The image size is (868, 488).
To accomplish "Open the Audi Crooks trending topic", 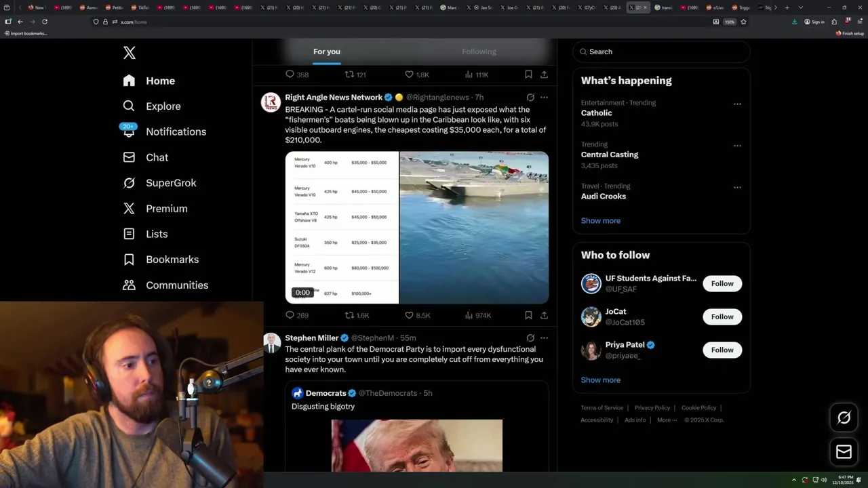I will [604, 197].
